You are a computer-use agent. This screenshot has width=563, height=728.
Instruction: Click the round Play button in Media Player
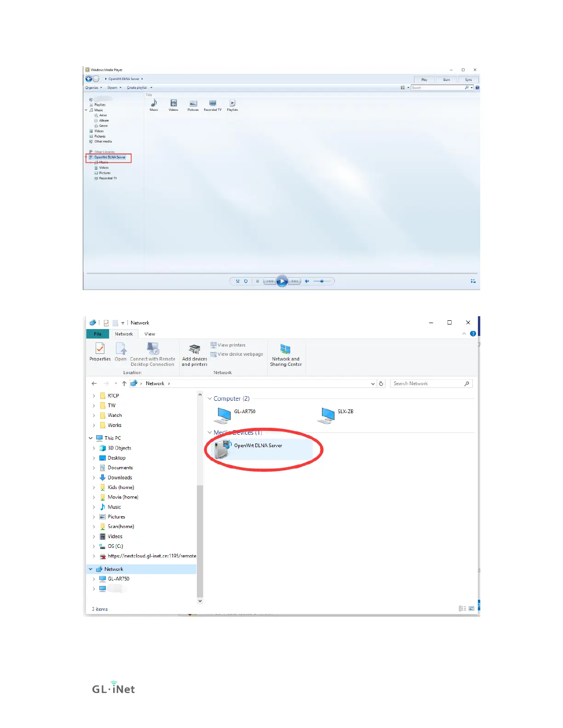(282, 281)
